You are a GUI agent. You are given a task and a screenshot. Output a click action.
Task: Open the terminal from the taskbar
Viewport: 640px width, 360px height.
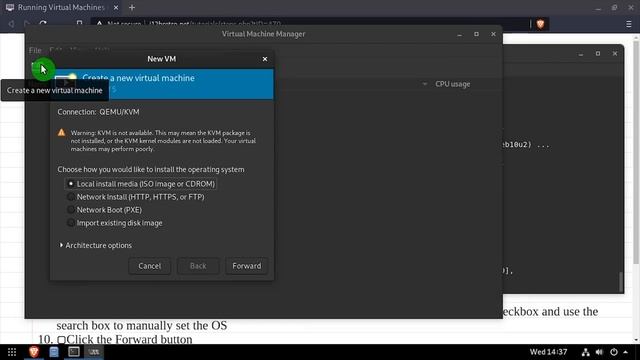click(x=74, y=352)
